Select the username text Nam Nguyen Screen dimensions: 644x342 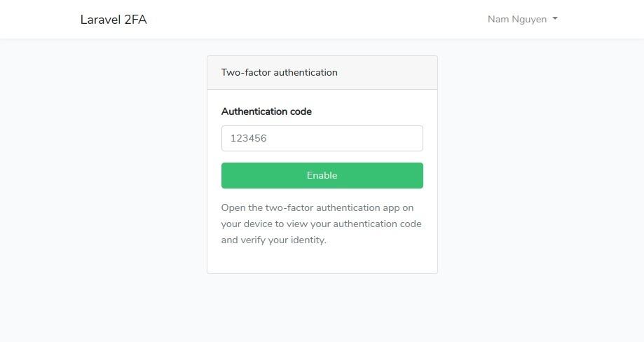click(517, 19)
